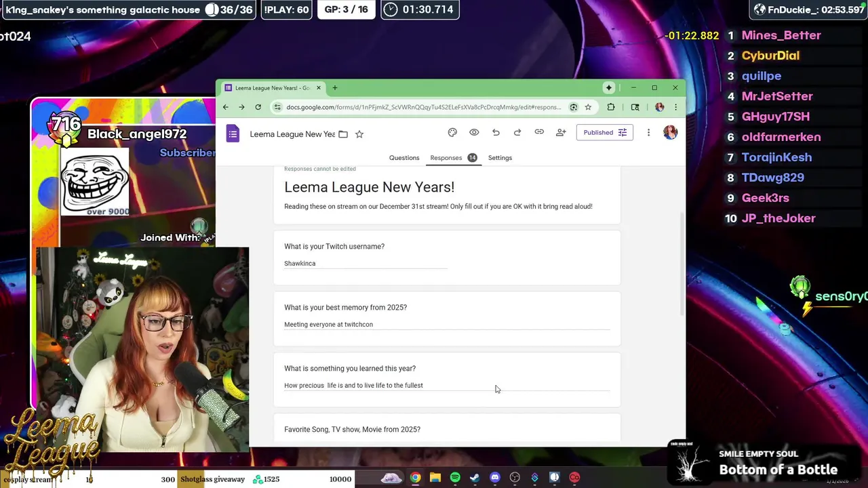This screenshot has width=868, height=488.
Task: Click leaderboard name CyburDial
Action: (770, 56)
